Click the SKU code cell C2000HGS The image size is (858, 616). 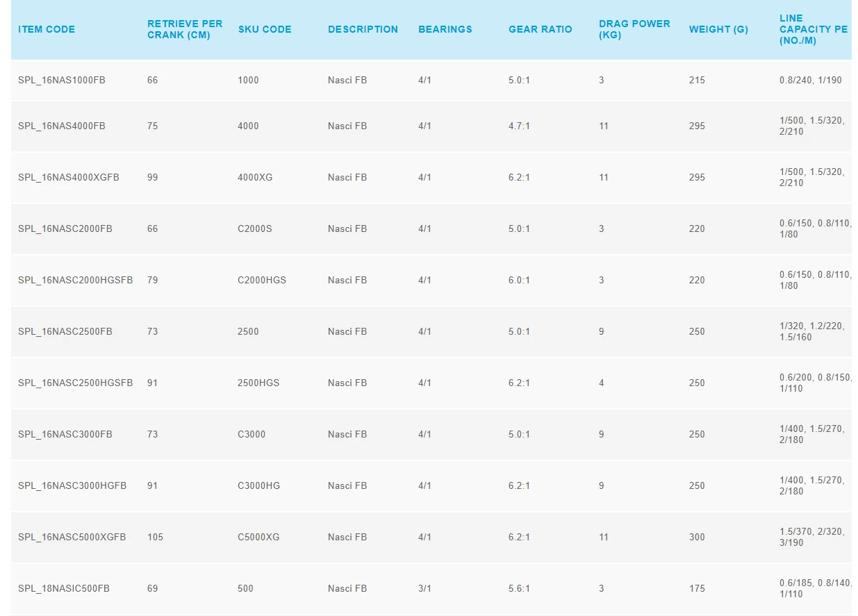262,280
